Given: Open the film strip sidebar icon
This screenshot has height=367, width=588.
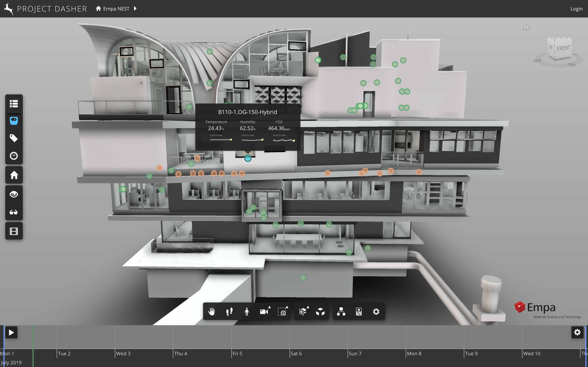Looking at the screenshot, I should click(14, 231).
